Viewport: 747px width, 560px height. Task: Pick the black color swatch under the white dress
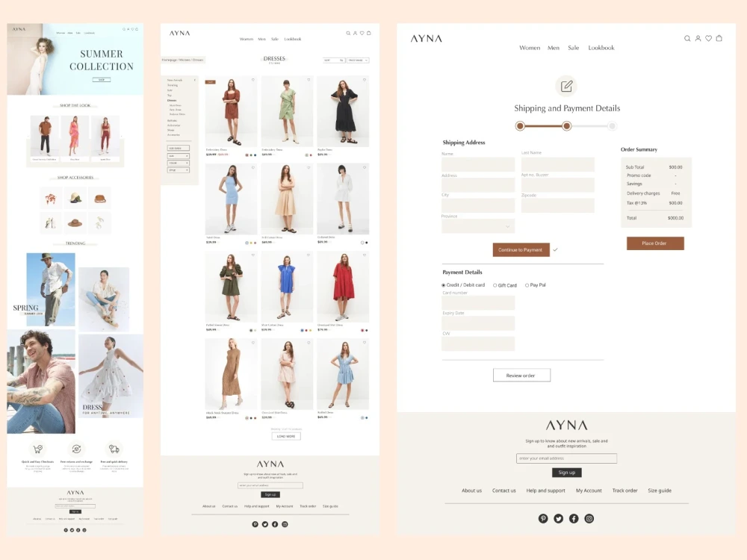pos(366,243)
